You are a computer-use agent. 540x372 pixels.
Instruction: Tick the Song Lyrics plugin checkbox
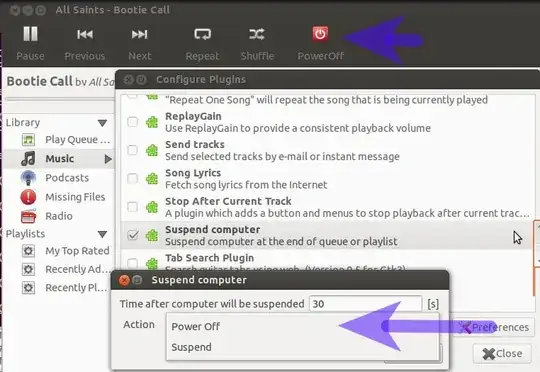click(133, 179)
